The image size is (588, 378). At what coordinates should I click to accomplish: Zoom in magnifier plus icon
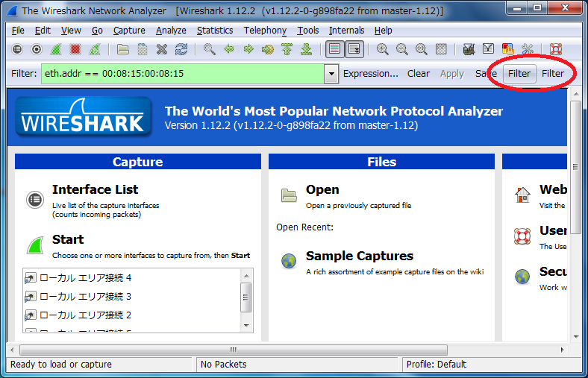pos(382,49)
